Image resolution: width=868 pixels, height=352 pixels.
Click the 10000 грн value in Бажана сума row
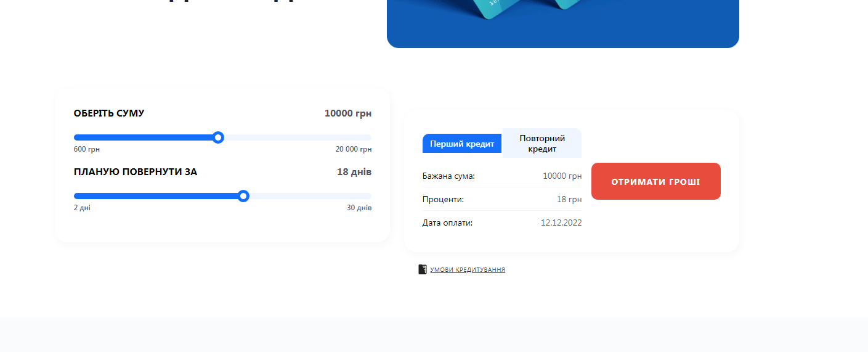pyautogui.click(x=562, y=176)
